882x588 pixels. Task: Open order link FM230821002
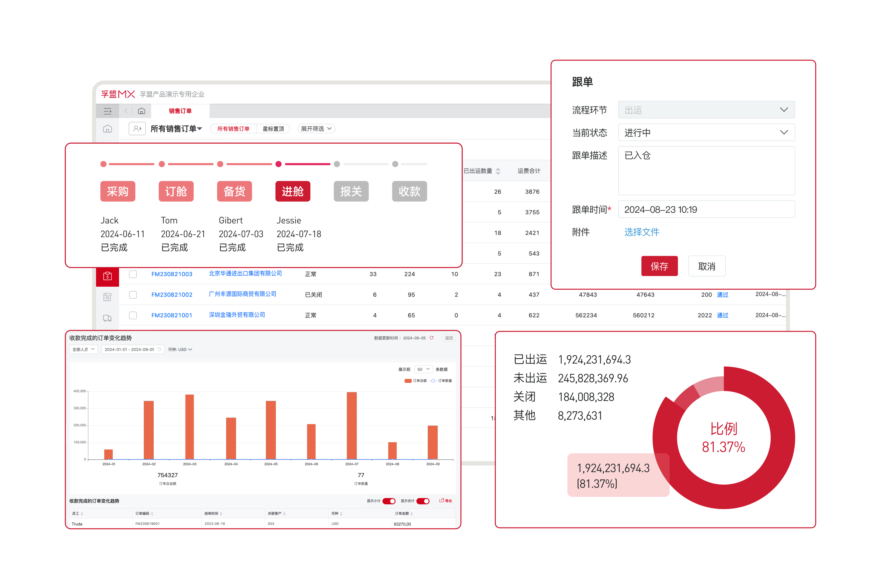(x=172, y=295)
